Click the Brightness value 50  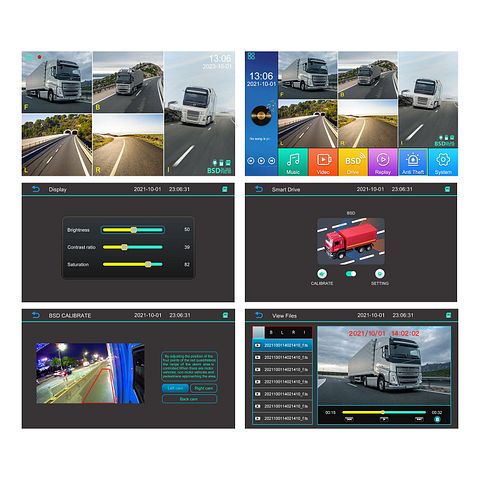pos(187,229)
